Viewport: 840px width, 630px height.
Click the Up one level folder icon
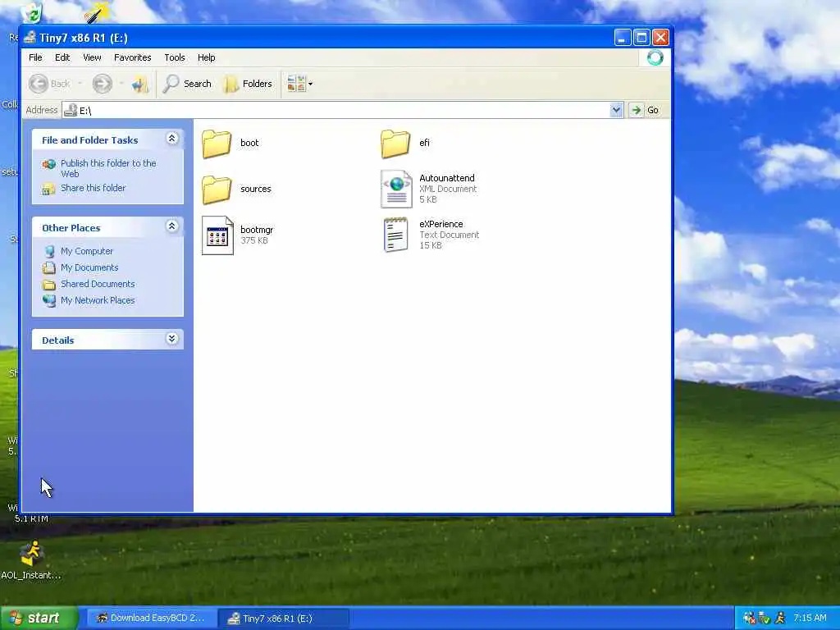[139, 84]
